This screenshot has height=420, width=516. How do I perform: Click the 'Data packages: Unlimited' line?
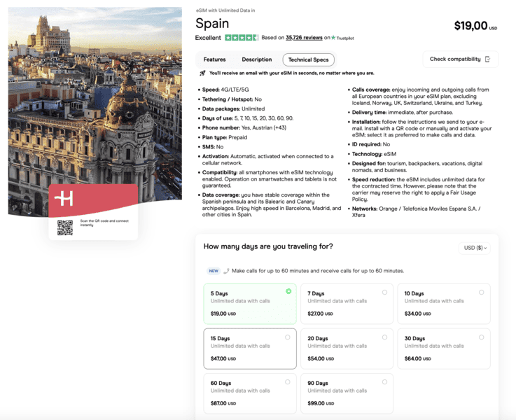233,109
